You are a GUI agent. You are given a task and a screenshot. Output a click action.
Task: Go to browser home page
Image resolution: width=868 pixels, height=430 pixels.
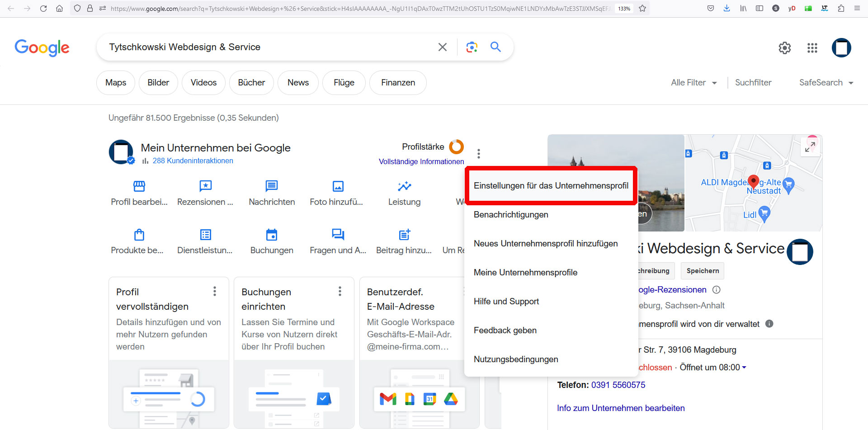(59, 8)
